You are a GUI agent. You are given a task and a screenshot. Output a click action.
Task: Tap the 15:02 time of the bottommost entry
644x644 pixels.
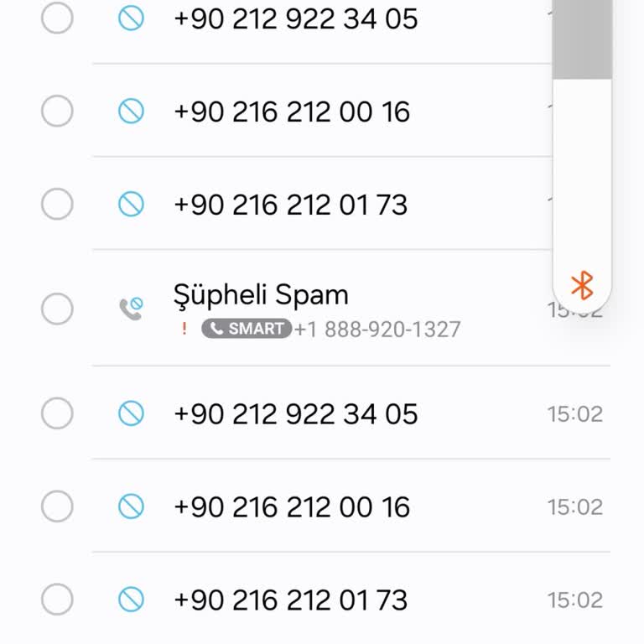tap(575, 600)
